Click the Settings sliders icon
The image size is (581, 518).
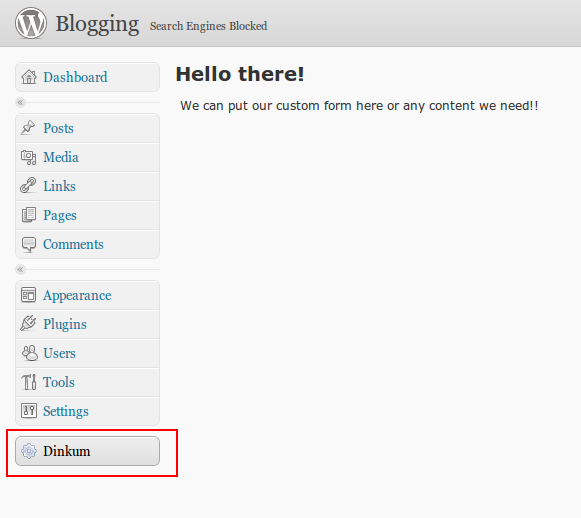pyautogui.click(x=29, y=411)
